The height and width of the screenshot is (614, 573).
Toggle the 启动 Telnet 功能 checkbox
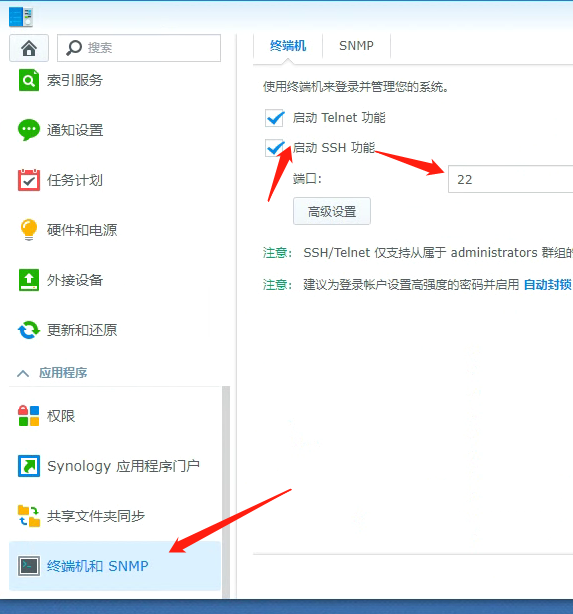coord(275,118)
